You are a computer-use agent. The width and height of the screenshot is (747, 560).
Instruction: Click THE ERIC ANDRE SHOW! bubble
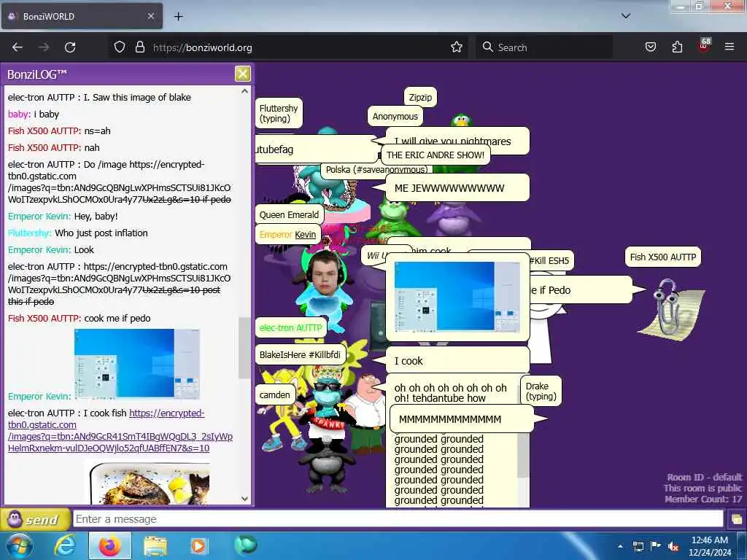click(x=436, y=155)
